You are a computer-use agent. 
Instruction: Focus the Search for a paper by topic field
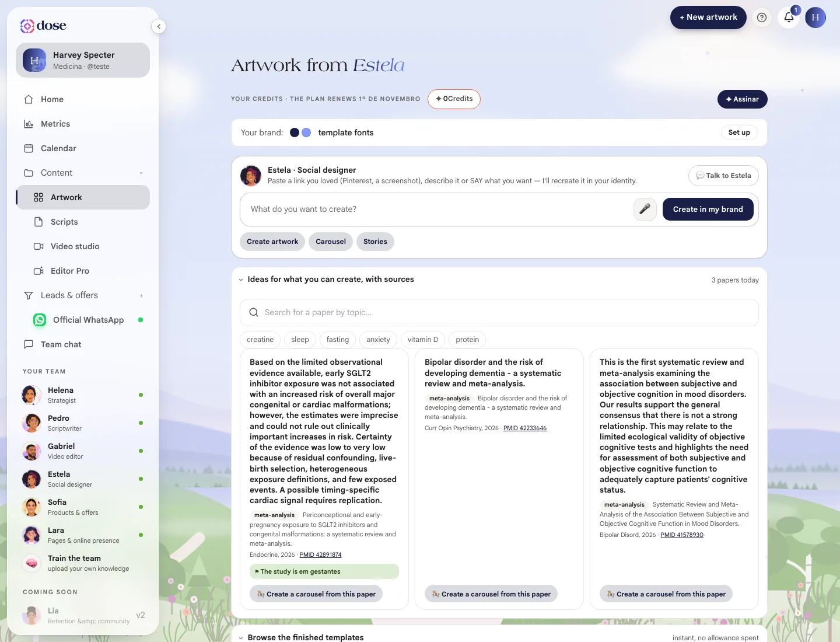tap(499, 312)
